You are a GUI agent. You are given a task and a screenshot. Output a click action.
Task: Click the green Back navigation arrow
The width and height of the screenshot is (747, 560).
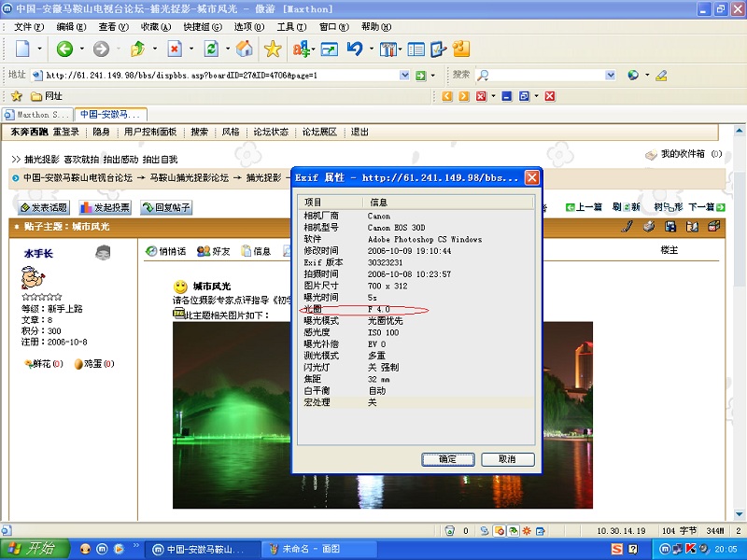click(64, 49)
